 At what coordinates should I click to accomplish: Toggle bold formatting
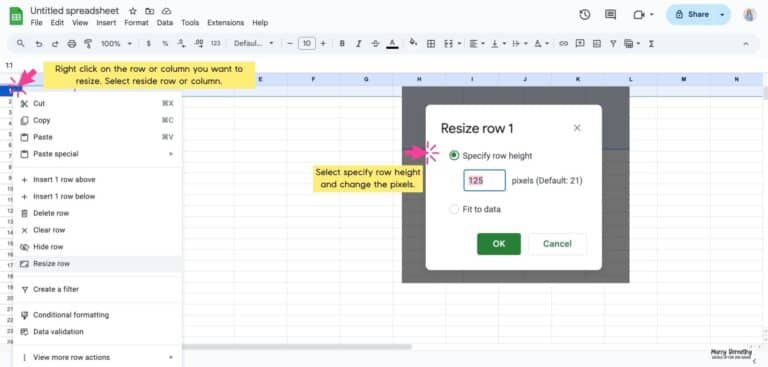point(342,44)
